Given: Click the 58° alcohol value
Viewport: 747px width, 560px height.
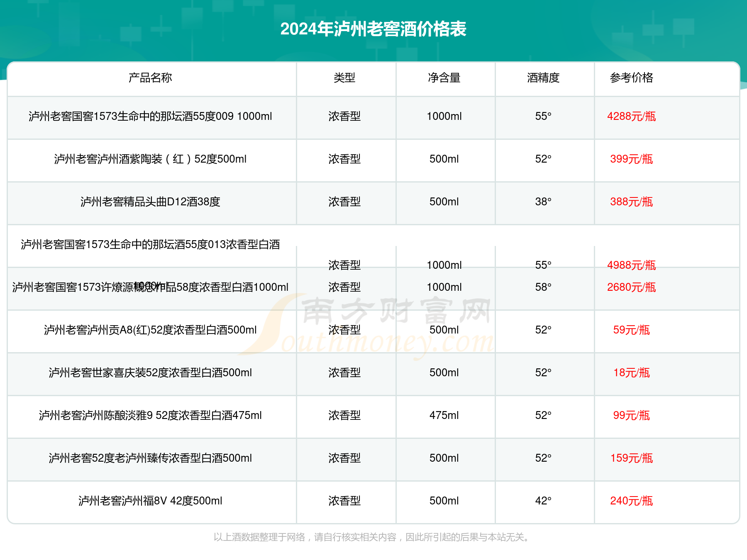Looking at the screenshot, I should click(543, 287).
